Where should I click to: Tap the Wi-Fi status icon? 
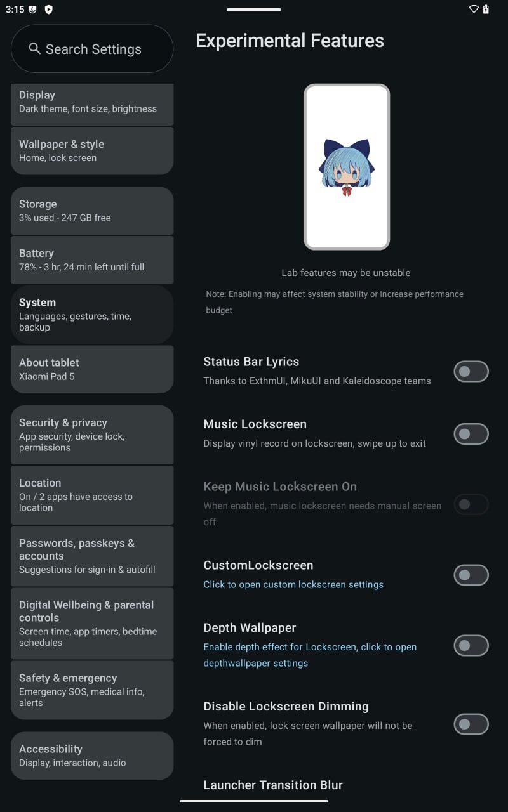click(x=474, y=10)
